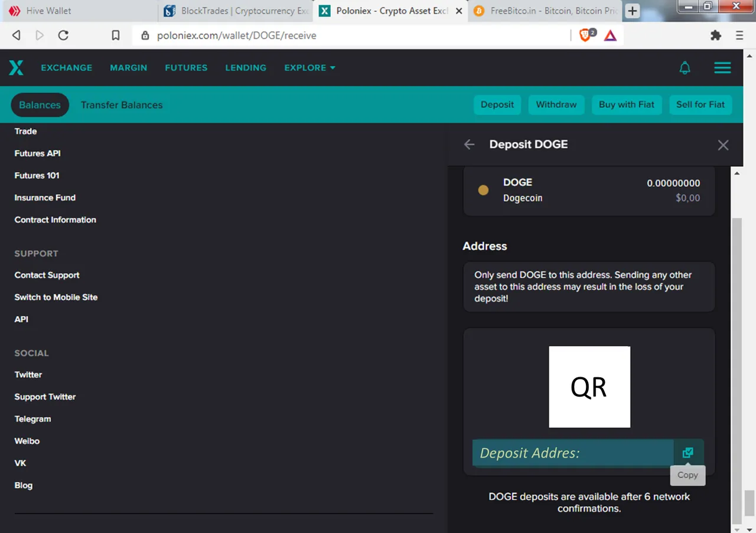Click the DOGE Dogecoin balance row
The height and width of the screenshot is (533, 756).
(589, 190)
